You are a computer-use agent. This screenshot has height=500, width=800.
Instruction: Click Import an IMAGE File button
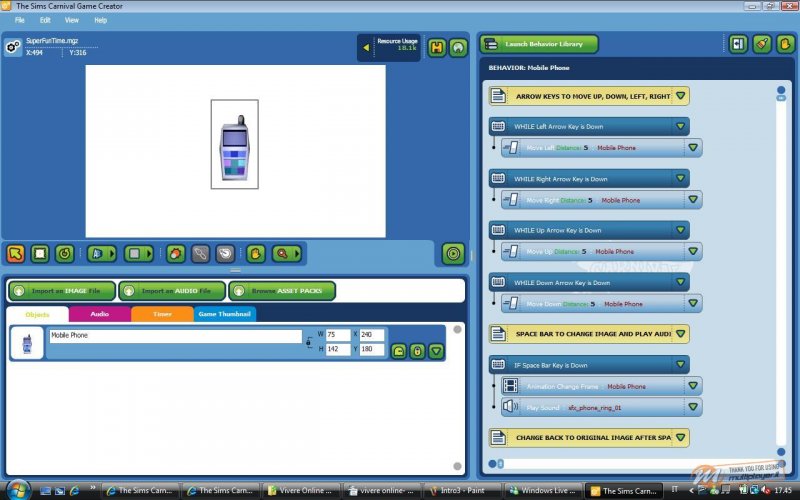click(x=62, y=291)
